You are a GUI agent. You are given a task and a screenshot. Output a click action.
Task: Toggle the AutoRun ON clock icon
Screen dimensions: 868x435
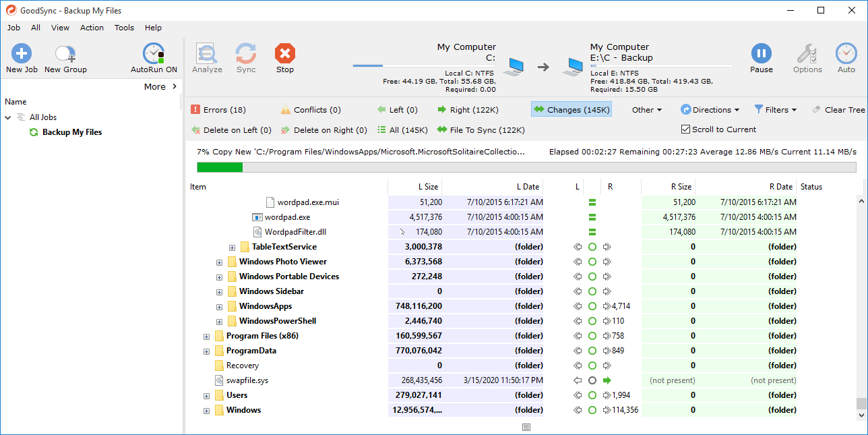[x=154, y=54]
